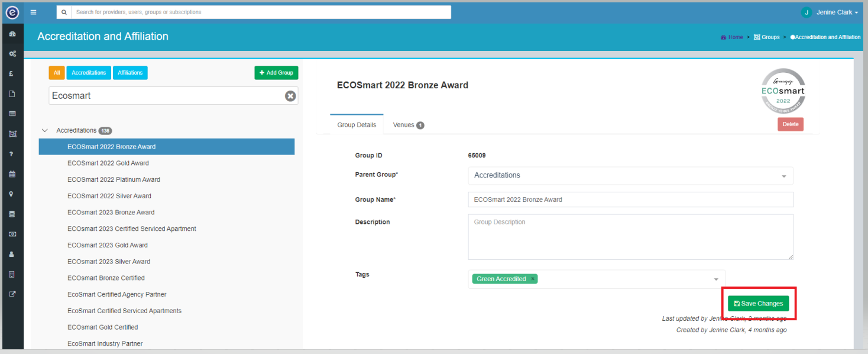Select ECOsmart 2023 Silver Award
868x354 pixels.
[x=109, y=262]
